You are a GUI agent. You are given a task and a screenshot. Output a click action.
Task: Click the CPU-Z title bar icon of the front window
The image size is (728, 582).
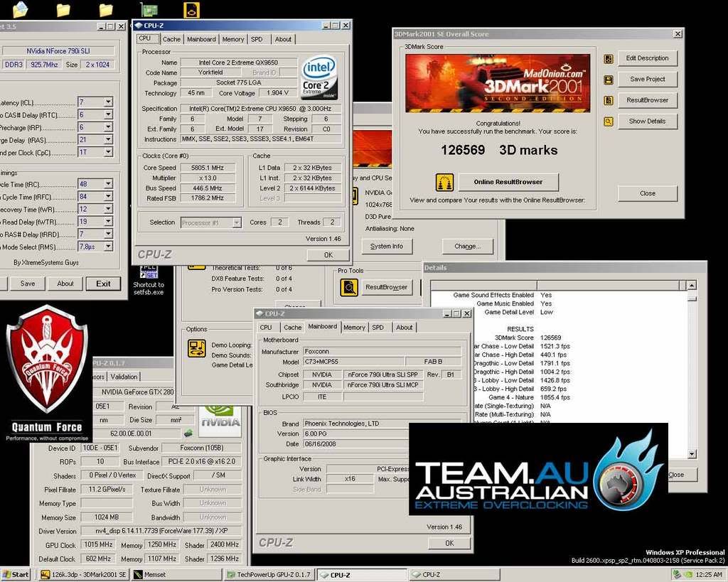click(139, 26)
